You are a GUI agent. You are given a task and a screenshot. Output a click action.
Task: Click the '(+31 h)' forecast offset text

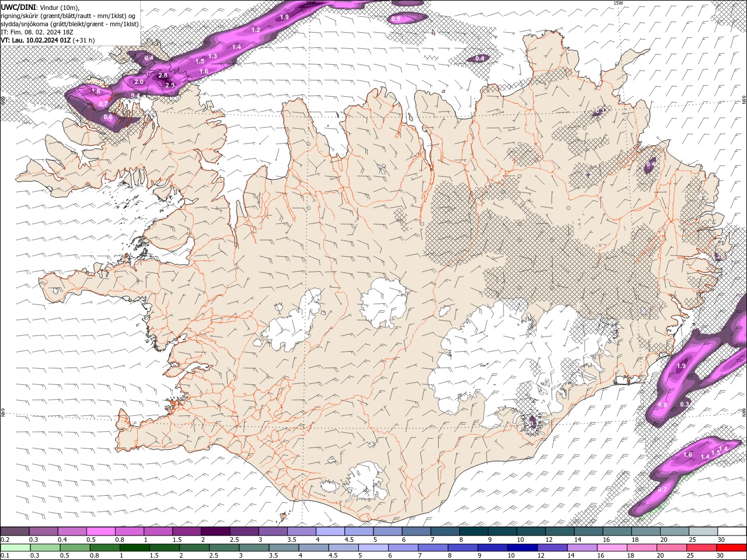pyautogui.click(x=83, y=40)
